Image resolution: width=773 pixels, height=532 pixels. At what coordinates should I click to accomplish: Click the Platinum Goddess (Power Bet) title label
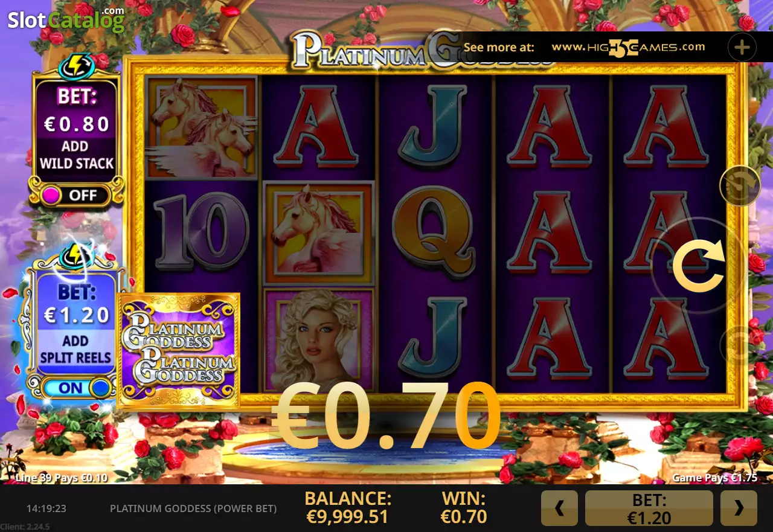193,508
